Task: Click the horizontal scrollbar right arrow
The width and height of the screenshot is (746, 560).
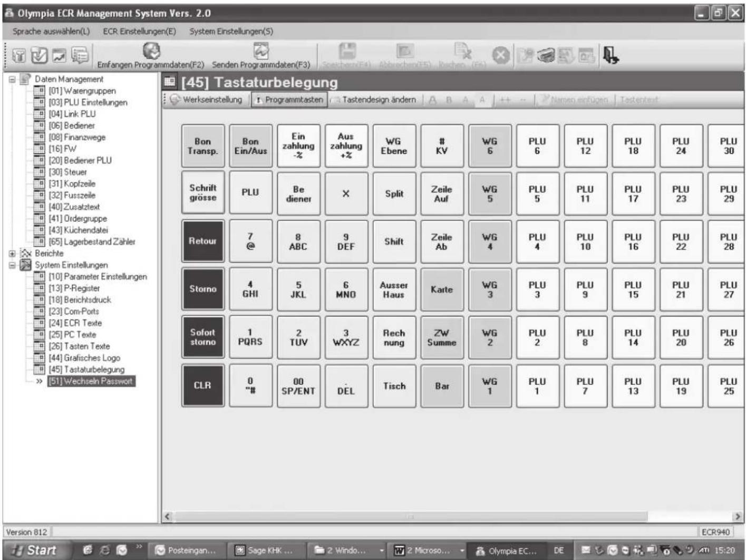Action: (x=738, y=517)
